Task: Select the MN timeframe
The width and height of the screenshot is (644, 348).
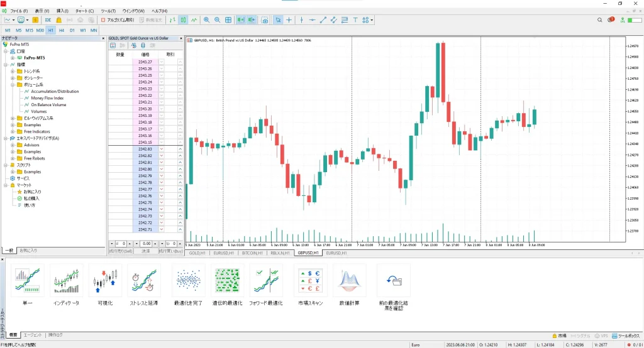Action: click(x=94, y=30)
